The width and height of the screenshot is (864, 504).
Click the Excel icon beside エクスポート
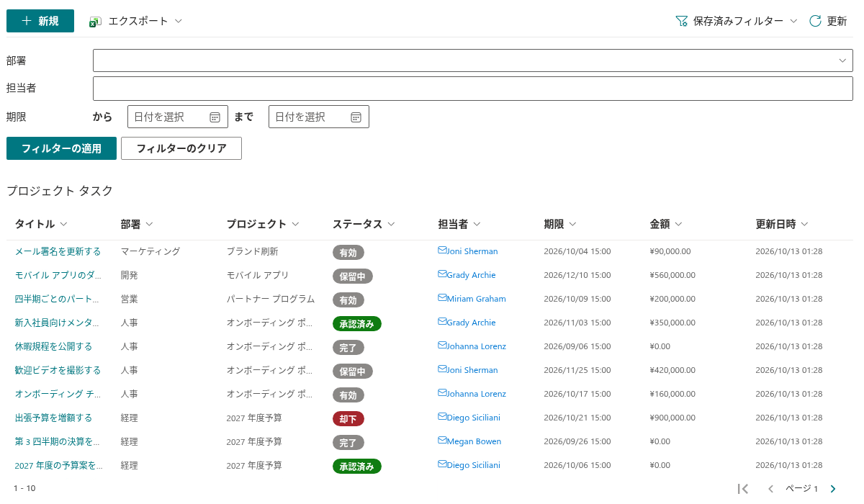point(95,22)
